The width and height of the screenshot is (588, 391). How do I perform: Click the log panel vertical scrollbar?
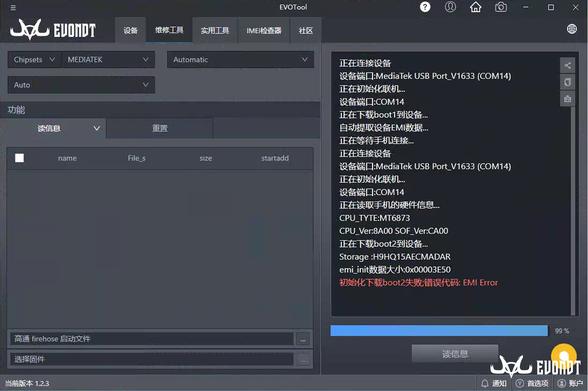pyautogui.click(x=573, y=211)
